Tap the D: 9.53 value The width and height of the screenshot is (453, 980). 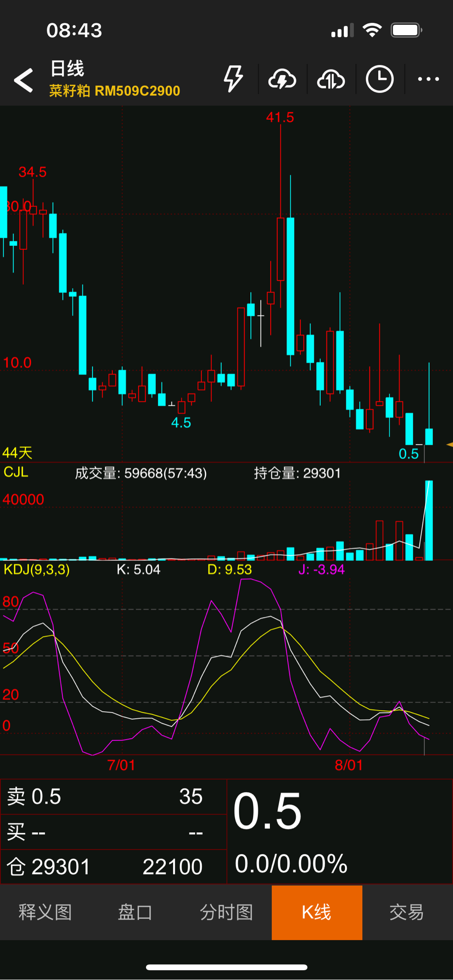230,569
